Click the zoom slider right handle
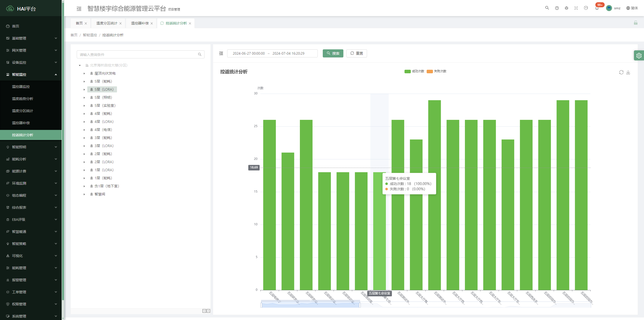Image resolution: width=644 pixels, height=320 pixels. tap(360, 305)
